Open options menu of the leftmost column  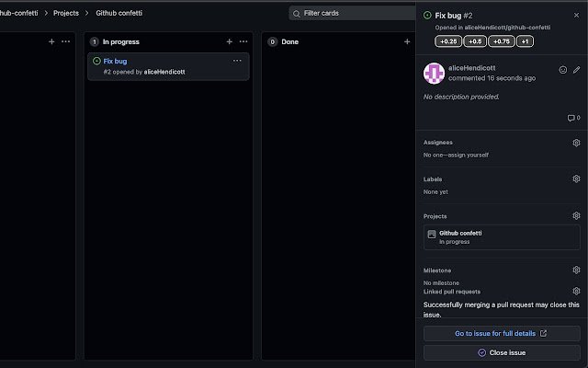click(x=65, y=41)
